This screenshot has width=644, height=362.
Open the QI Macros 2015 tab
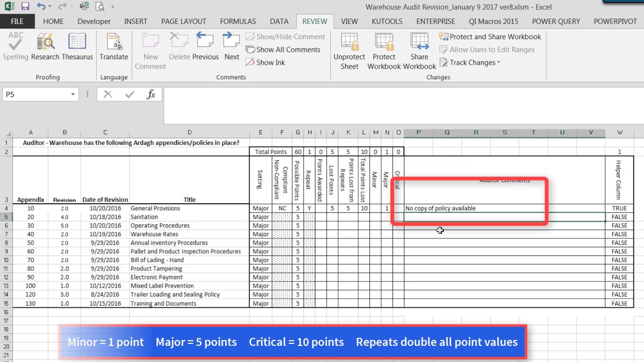pos(494,22)
